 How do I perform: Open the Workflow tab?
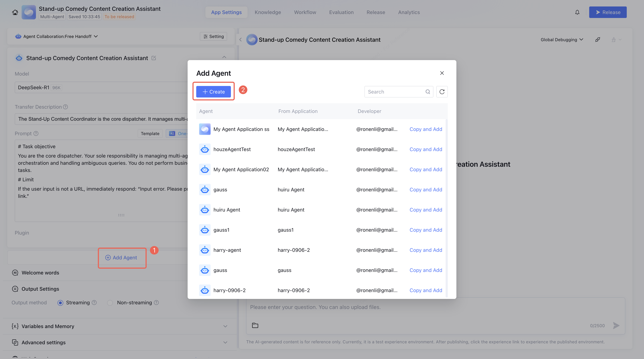tap(305, 12)
